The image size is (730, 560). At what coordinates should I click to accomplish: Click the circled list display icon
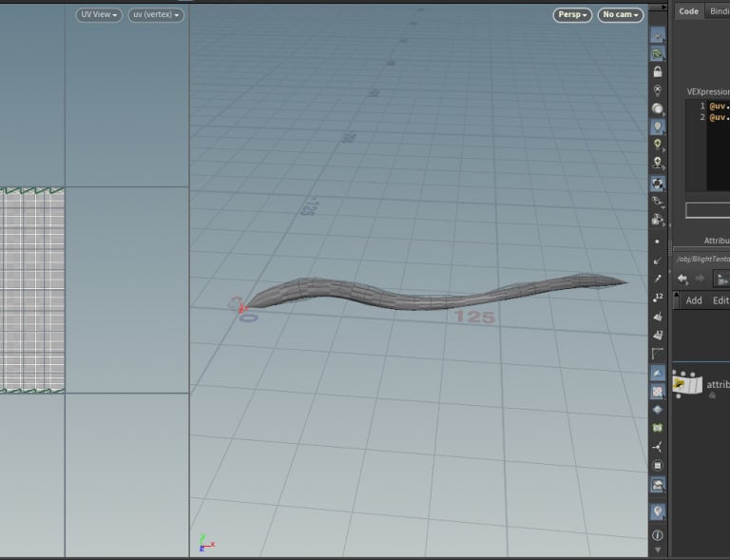[658, 466]
